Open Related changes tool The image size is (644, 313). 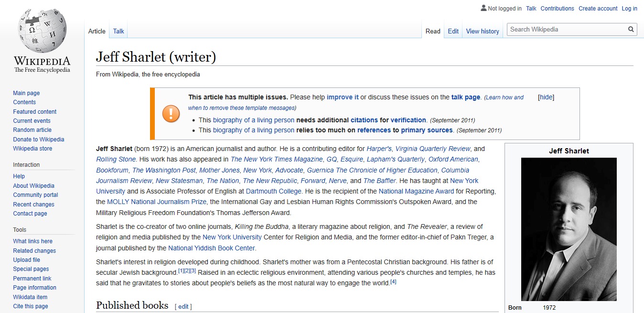(x=34, y=251)
